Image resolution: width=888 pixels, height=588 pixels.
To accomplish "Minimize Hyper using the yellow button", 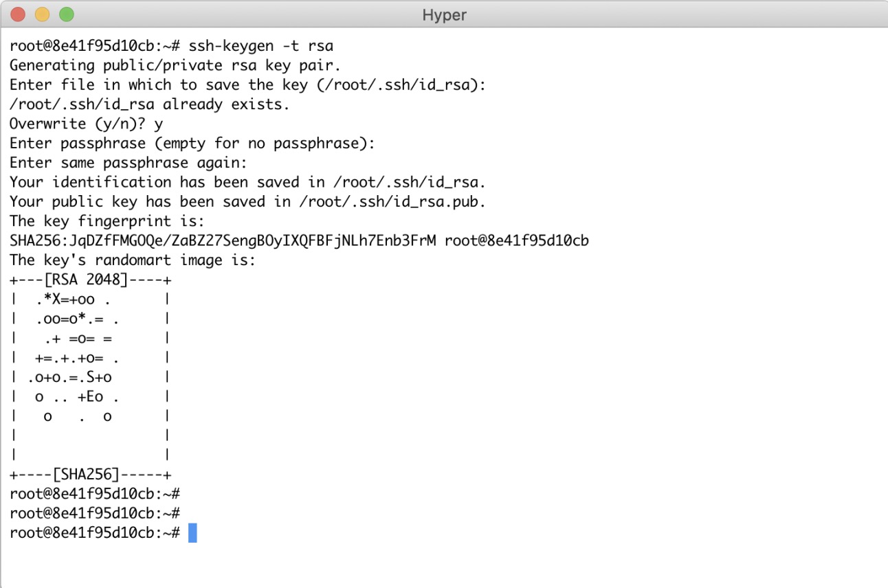I will tap(42, 14).
